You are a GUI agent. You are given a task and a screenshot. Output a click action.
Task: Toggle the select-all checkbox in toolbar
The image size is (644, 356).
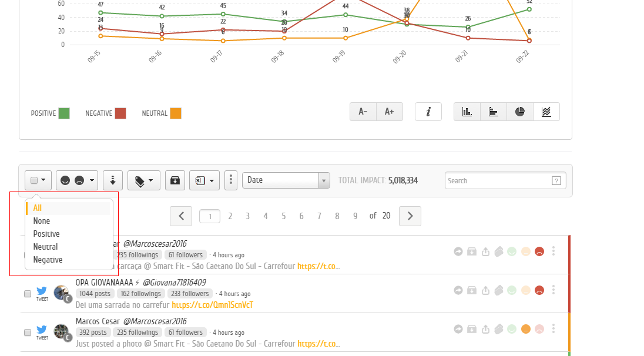tap(34, 180)
